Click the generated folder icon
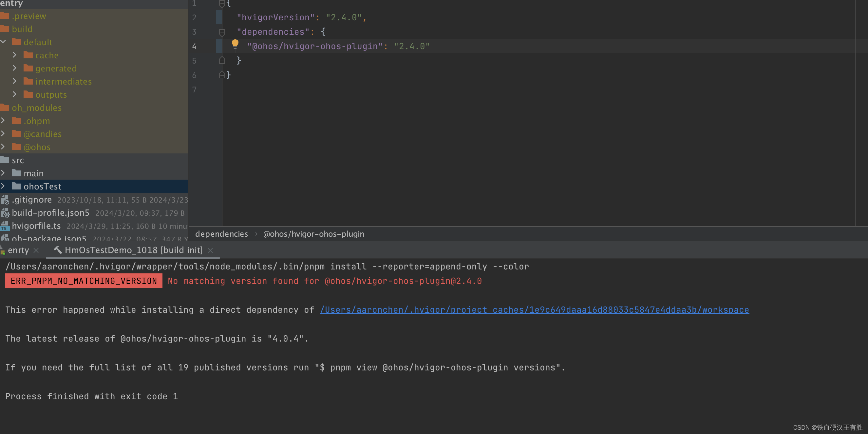The image size is (868, 434). pyautogui.click(x=28, y=68)
